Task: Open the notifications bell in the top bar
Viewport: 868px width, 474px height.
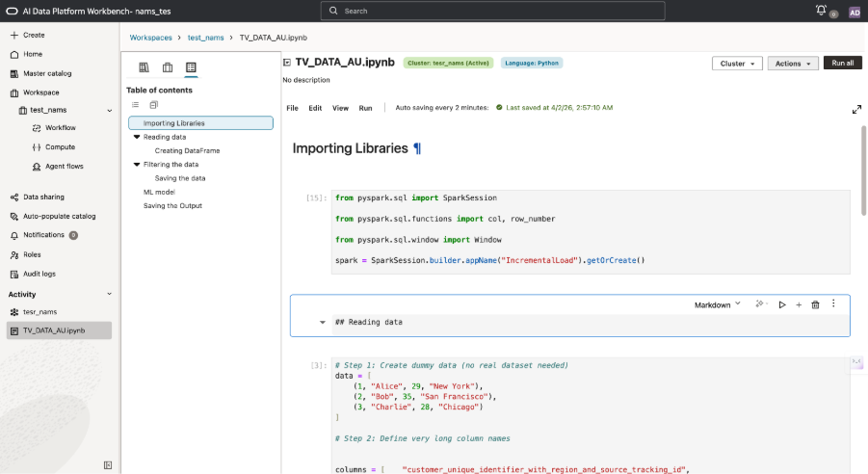Action: 821,11
